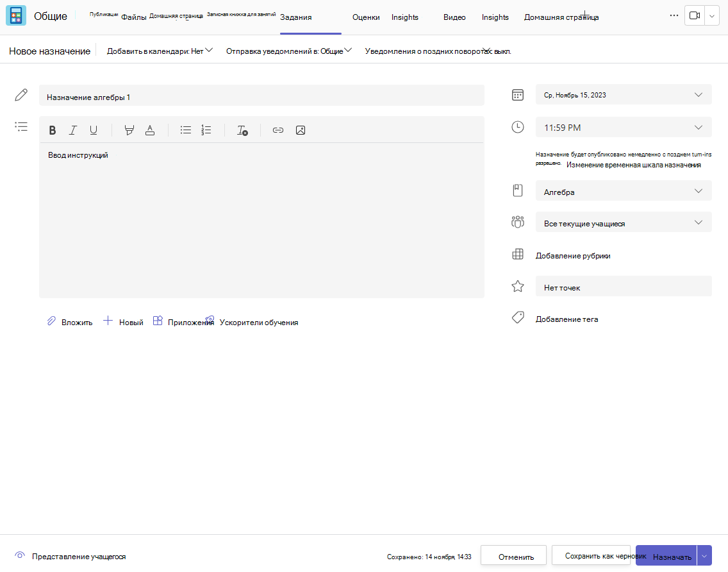The height and width of the screenshot is (572, 728).
Task: Insert an image with picture icon
Action: 301,130
